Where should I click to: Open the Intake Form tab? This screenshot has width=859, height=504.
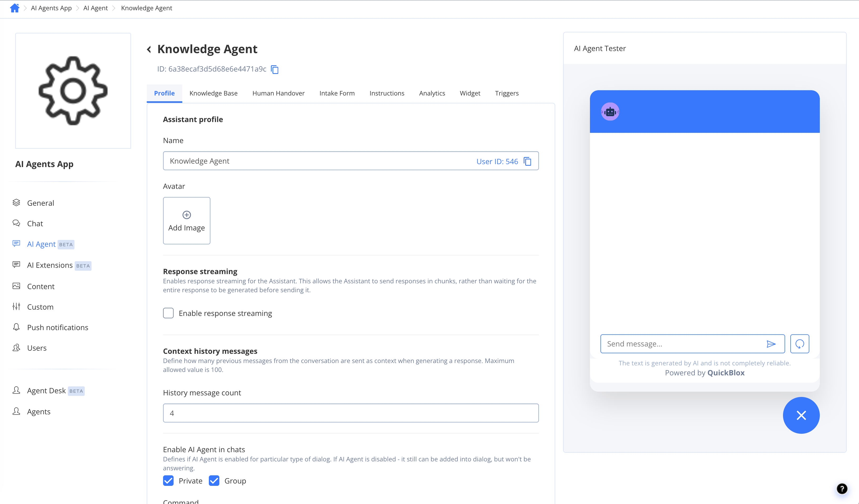[337, 93]
